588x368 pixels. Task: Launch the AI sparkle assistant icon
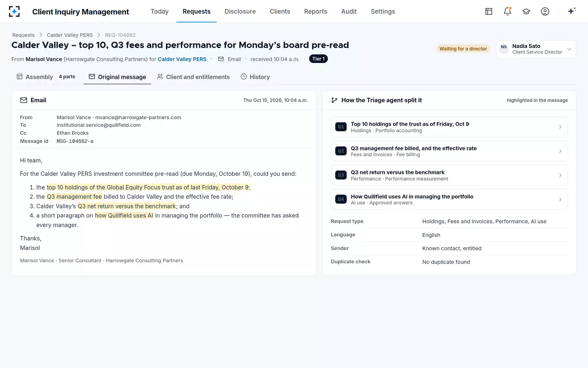572,11
